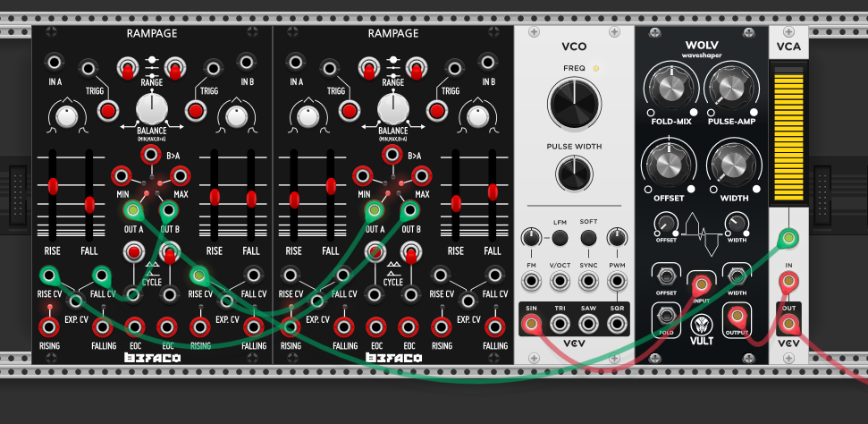The image size is (868, 424).
Task: Click the VULT logo on WOLV module
Action: 701,330
